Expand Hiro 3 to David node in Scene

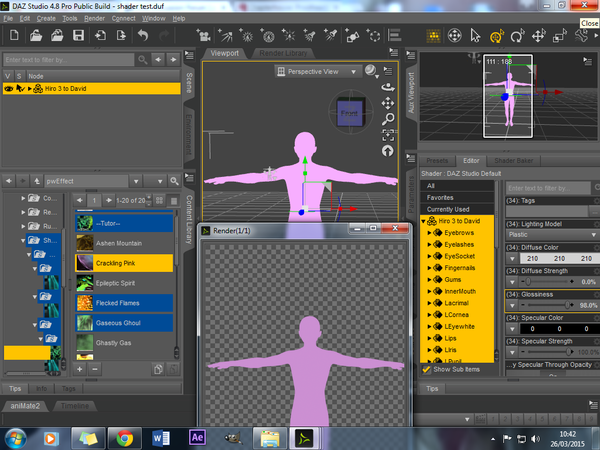coord(29,89)
